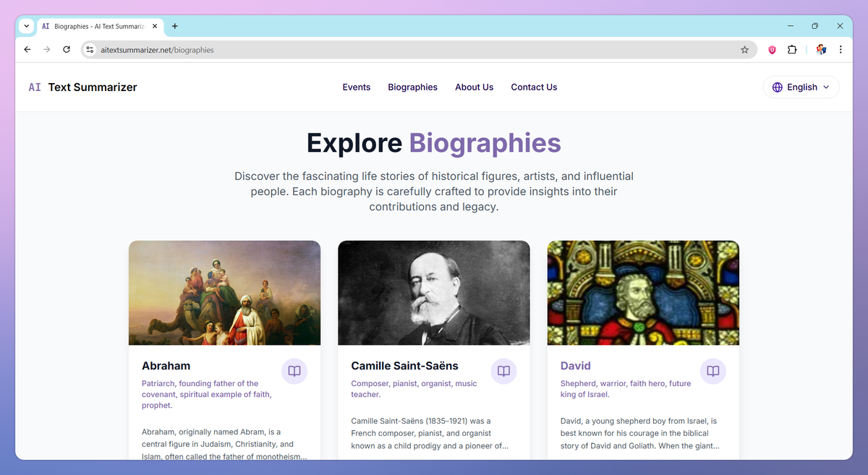Click the David stained glass image

point(643,293)
